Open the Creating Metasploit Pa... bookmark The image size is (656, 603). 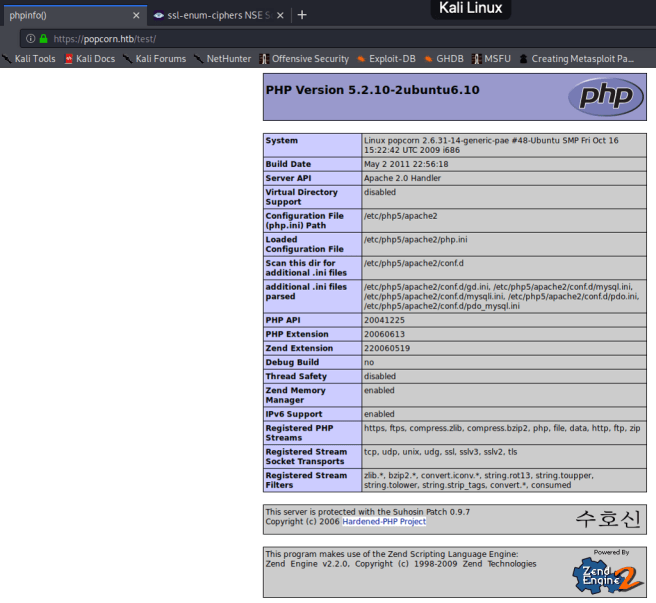[576, 59]
